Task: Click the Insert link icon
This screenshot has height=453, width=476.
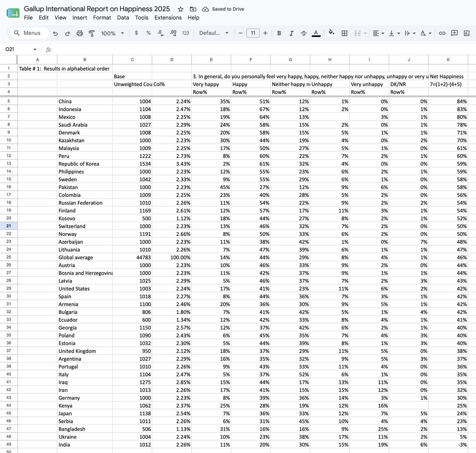Action: coord(442,33)
